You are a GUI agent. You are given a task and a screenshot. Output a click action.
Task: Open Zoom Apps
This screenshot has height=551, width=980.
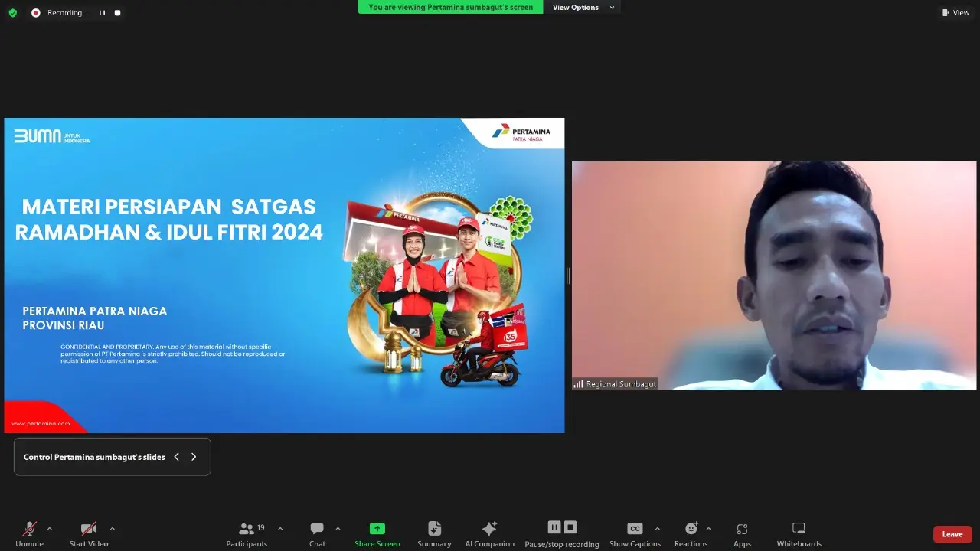coord(742,534)
